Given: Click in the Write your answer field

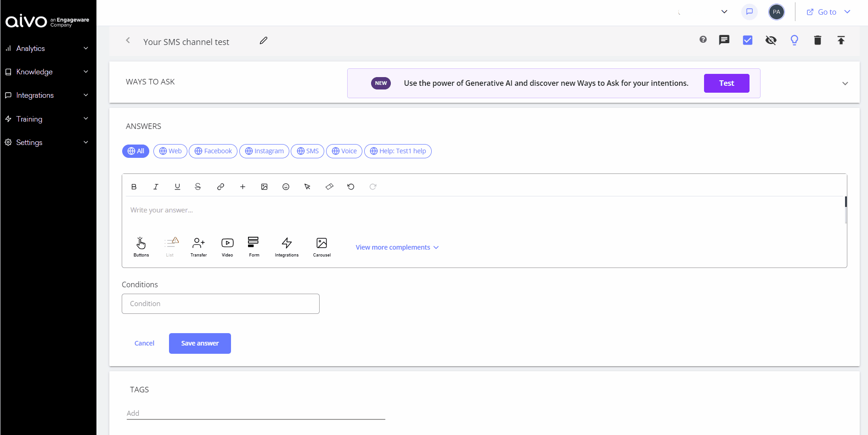Looking at the screenshot, I should click(x=483, y=210).
